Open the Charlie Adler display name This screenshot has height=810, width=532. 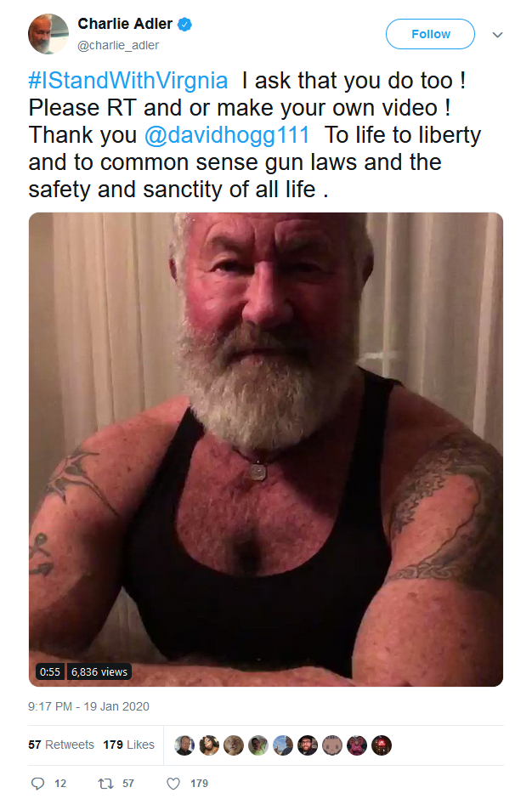pyautogui.click(x=125, y=24)
